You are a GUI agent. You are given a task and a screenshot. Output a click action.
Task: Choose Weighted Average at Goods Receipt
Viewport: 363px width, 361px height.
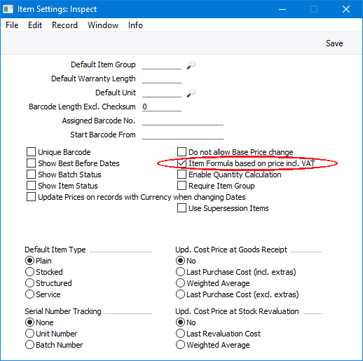pyautogui.click(x=180, y=283)
